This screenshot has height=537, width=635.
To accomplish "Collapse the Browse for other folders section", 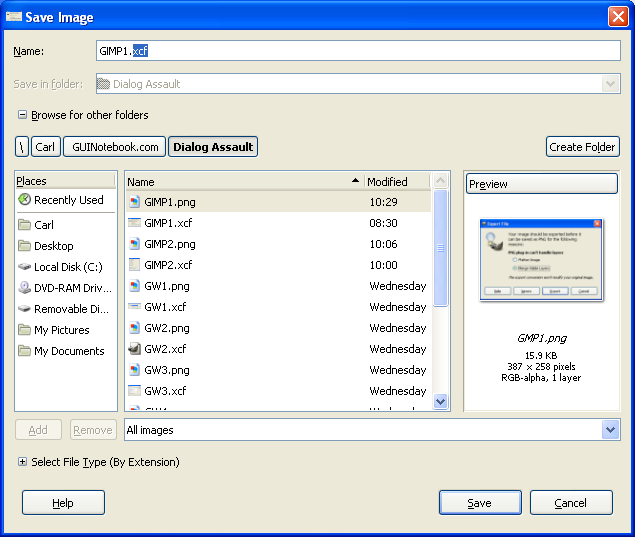I will [22, 115].
